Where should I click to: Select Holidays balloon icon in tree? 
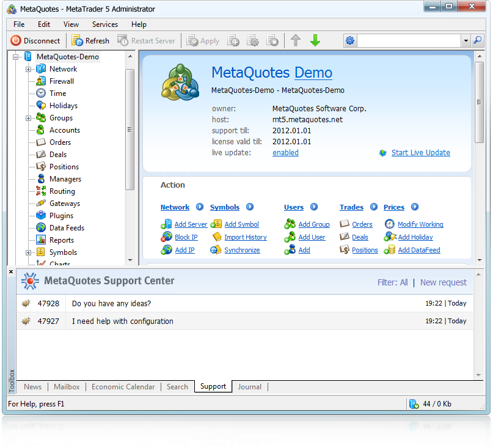coord(41,105)
